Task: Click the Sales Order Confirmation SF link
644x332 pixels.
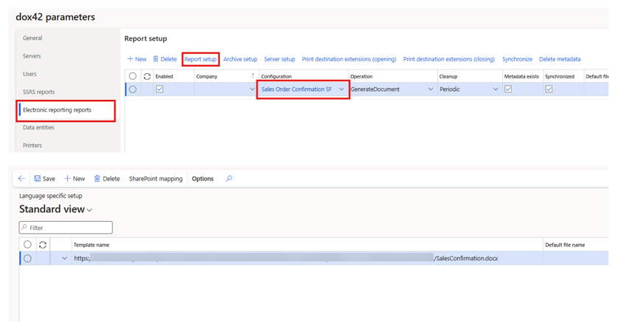Action: point(297,89)
